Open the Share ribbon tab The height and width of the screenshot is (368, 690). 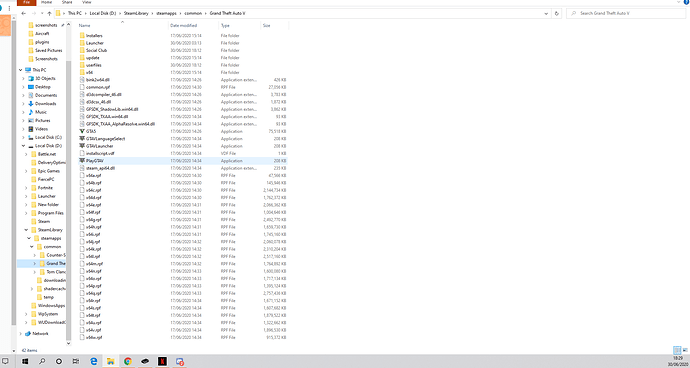click(67, 2)
